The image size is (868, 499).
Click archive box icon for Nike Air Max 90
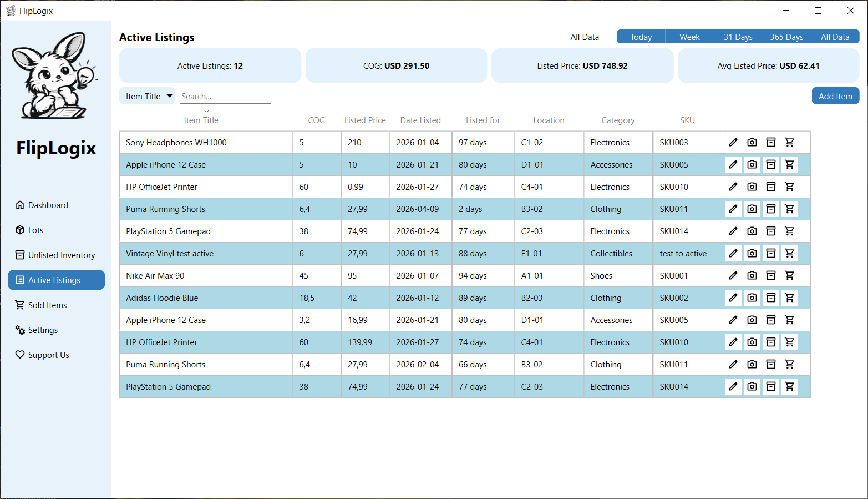[770, 275]
